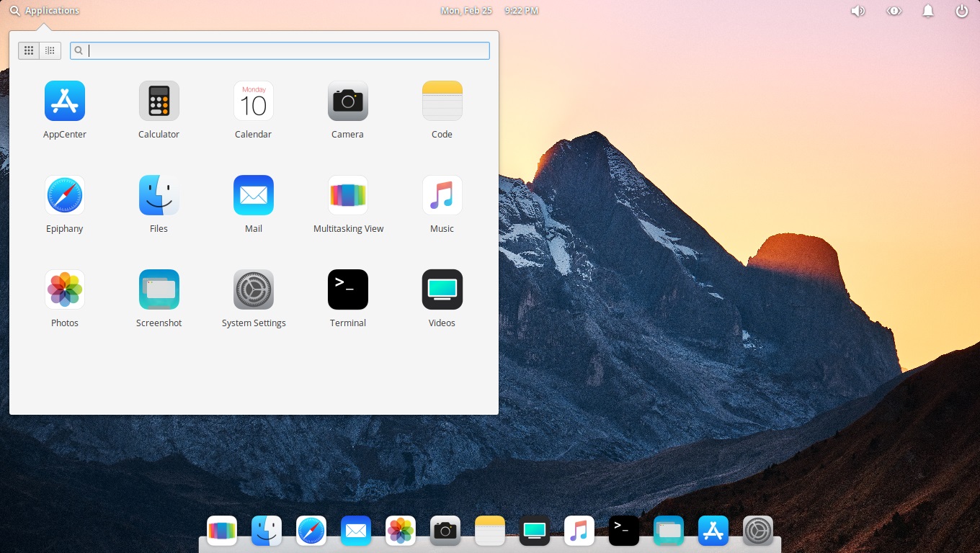This screenshot has height=553, width=980.
Task: Open System Settings gear in the dock
Action: tap(758, 531)
